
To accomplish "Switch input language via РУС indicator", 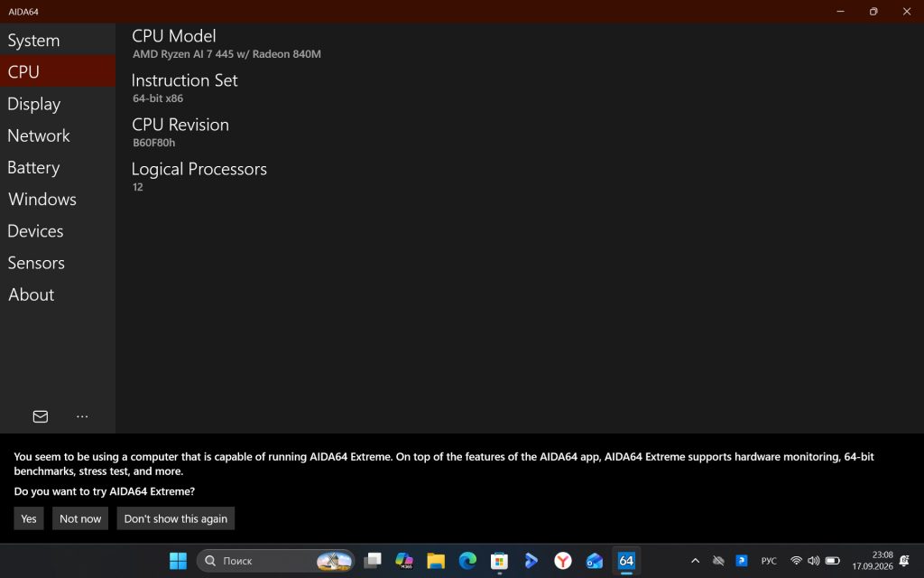I will point(769,561).
